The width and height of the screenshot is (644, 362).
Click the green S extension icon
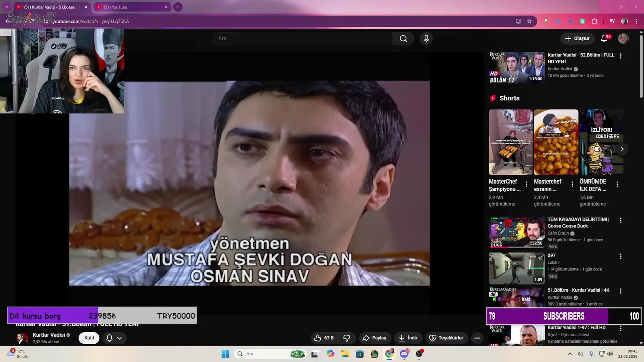(x=582, y=21)
